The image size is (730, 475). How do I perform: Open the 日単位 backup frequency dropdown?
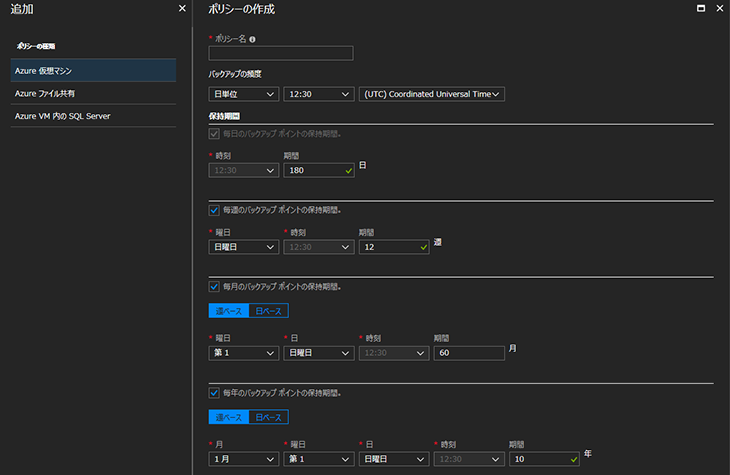pos(243,94)
